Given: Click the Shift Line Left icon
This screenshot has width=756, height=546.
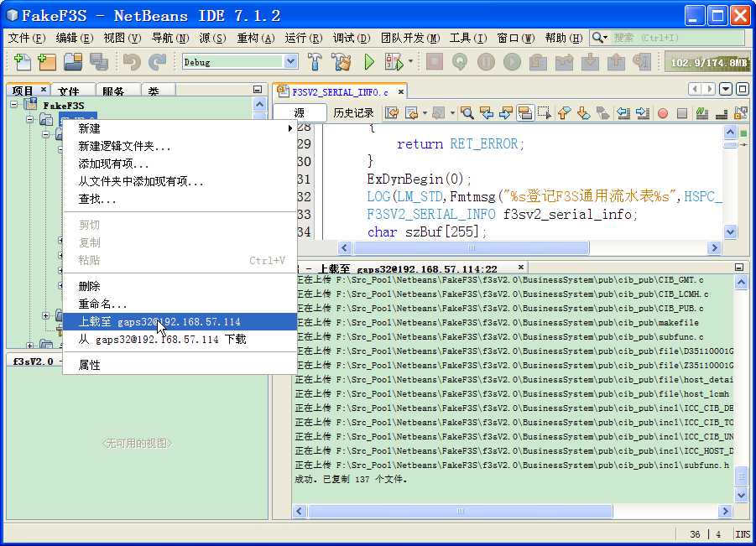Looking at the screenshot, I should [623, 113].
